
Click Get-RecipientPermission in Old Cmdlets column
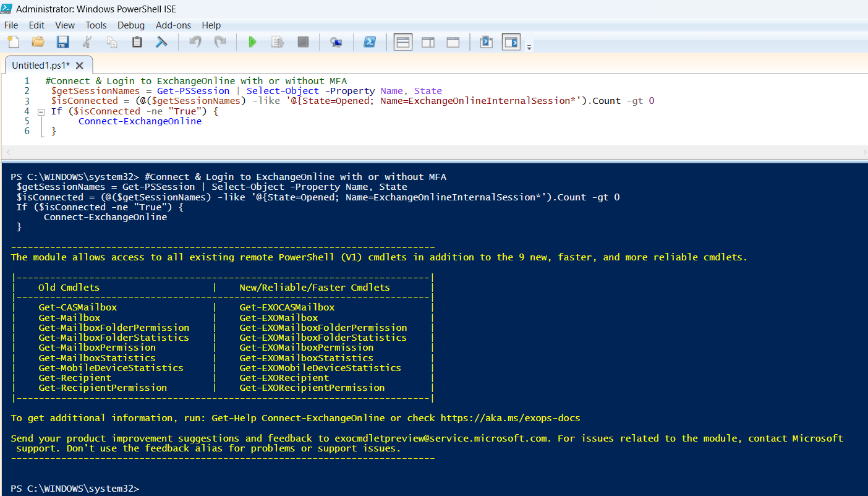103,388
